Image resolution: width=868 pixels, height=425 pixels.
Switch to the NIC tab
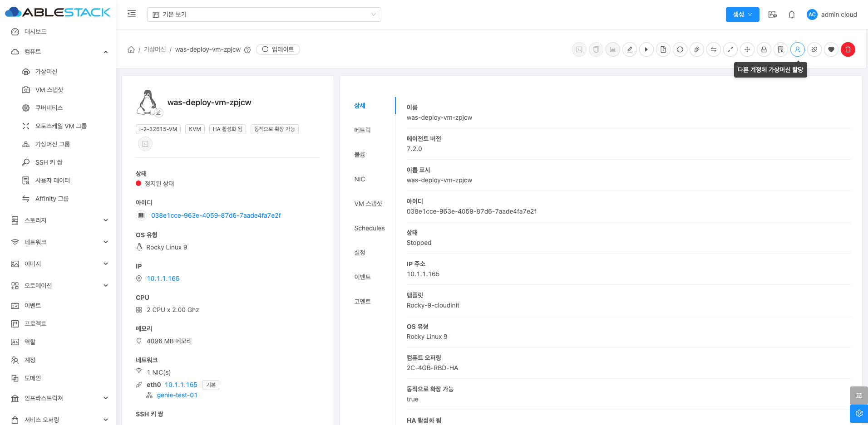360,179
